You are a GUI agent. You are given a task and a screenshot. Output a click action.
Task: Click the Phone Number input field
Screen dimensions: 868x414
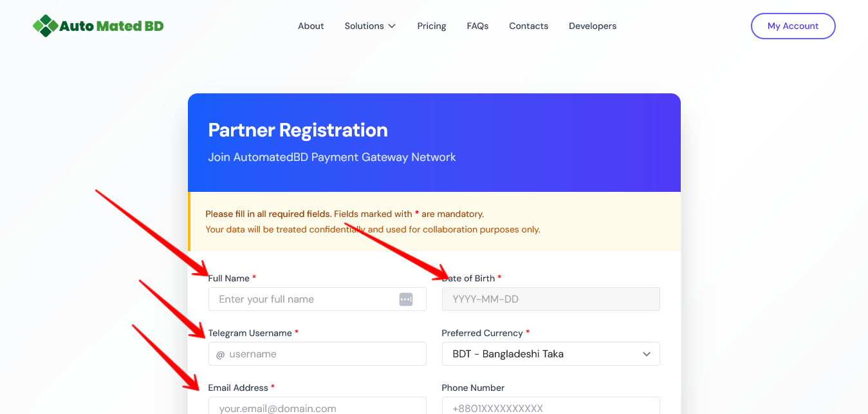point(551,407)
